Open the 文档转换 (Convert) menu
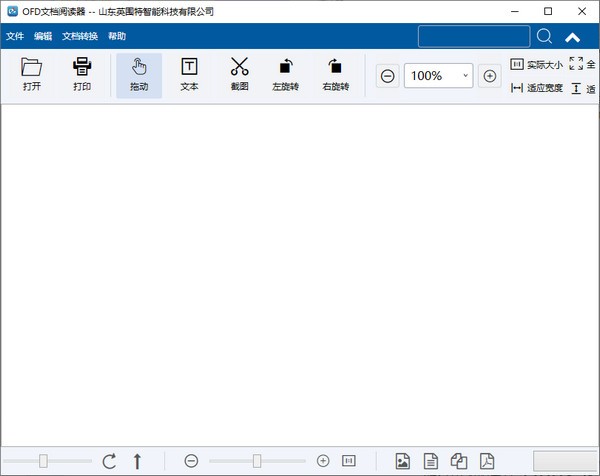 pyautogui.click(x=80, y=37)
